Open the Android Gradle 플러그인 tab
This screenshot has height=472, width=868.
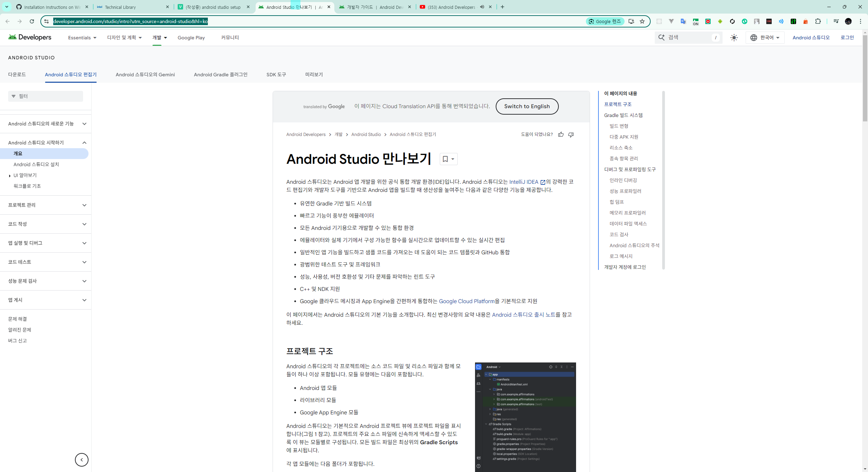pos(220,75)
